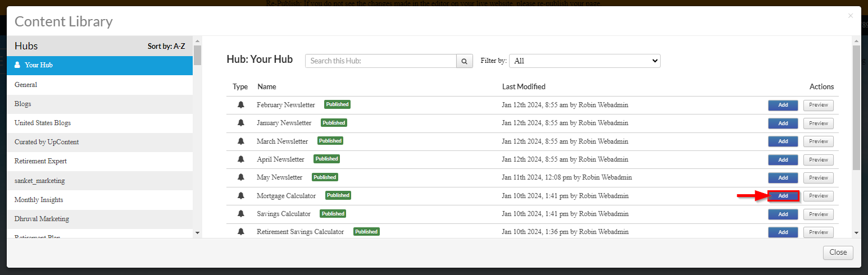Close the Content Library dialog with X

click(850, 16)
